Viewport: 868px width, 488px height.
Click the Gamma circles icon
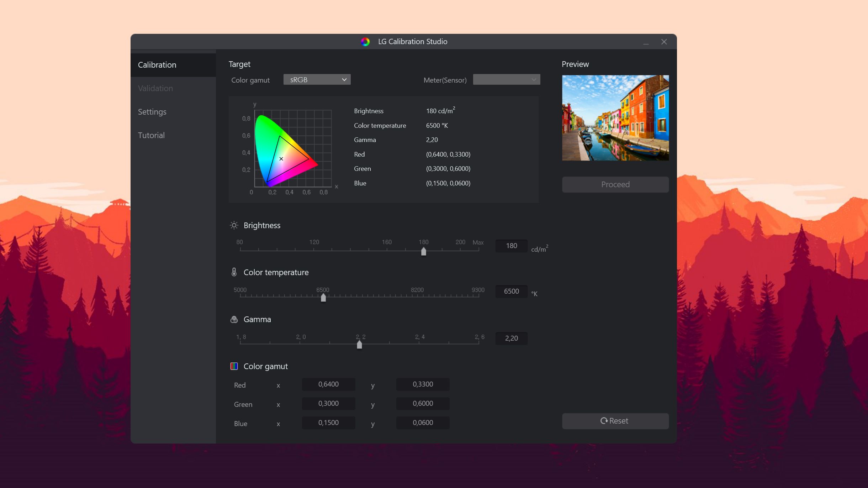click(x=234, y=319)
